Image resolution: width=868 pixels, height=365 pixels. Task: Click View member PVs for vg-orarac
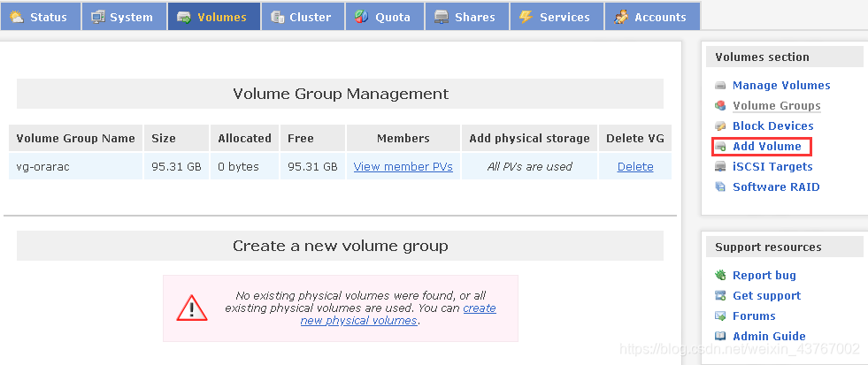(403, 166)
